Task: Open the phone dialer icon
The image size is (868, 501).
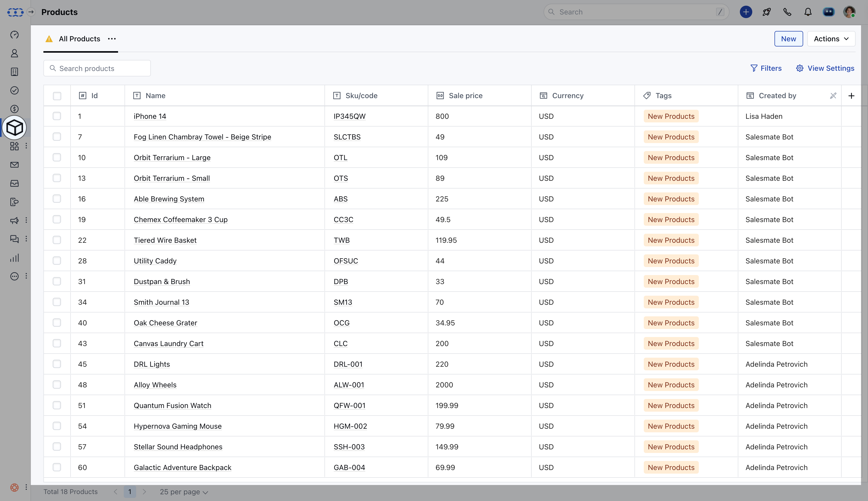Action: pos(787,12)
